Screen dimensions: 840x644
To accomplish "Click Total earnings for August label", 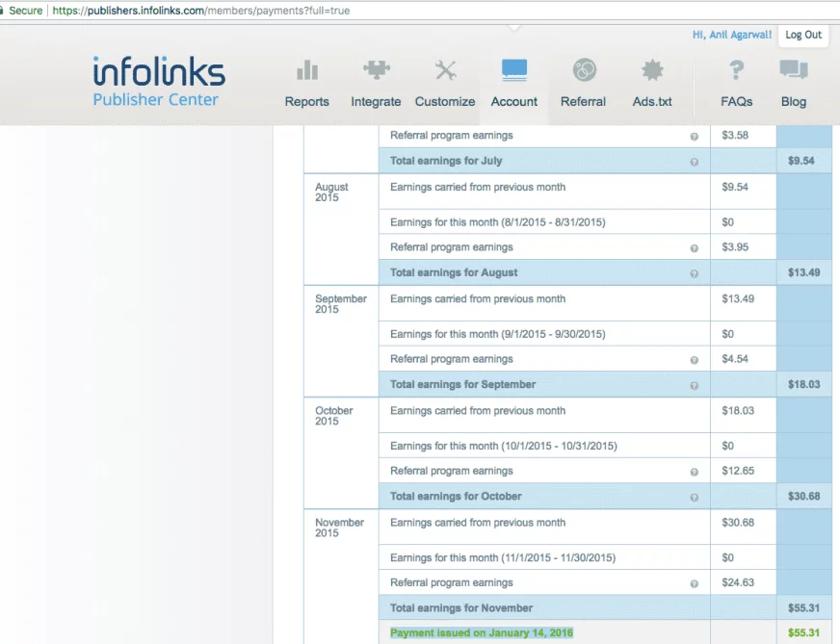I will 454,272.
